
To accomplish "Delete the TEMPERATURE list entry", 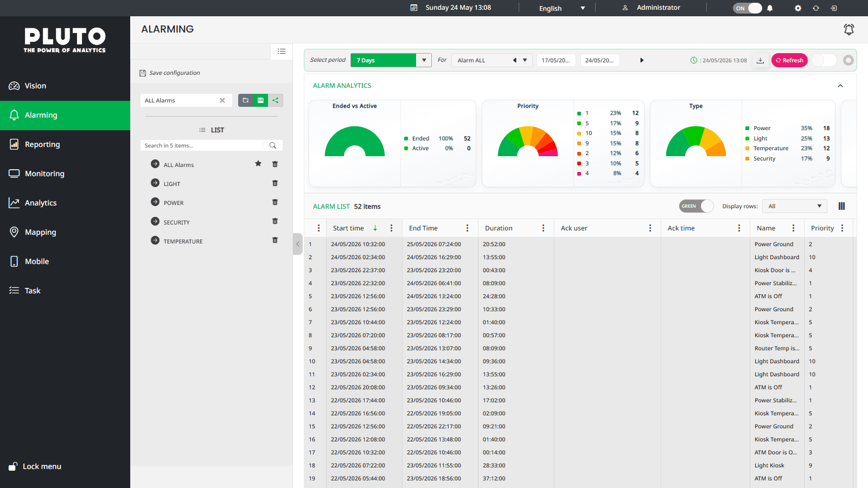I will pos(275,240).
